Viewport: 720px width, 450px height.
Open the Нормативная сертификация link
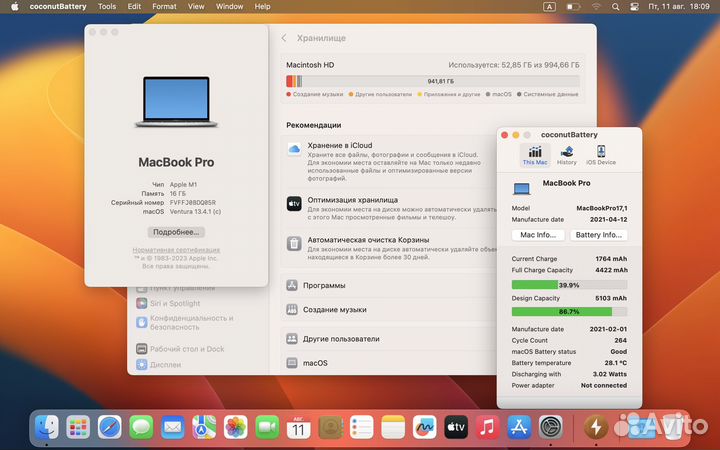coord(176,250)
